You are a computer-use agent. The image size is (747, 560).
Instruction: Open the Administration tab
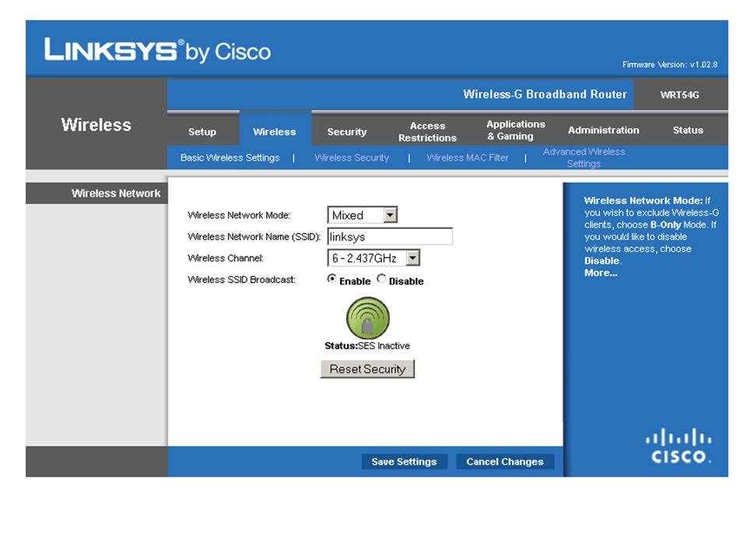tap(604, 130)
